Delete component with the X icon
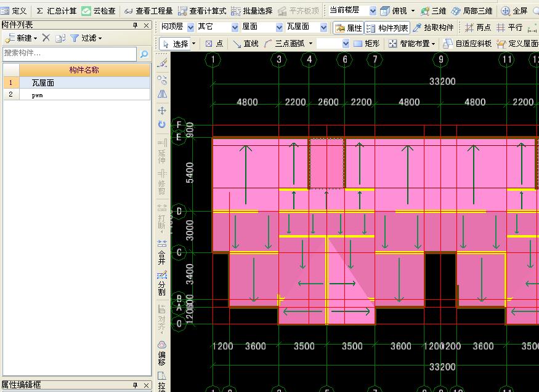The image size is (539, 392). click(46, 38)
